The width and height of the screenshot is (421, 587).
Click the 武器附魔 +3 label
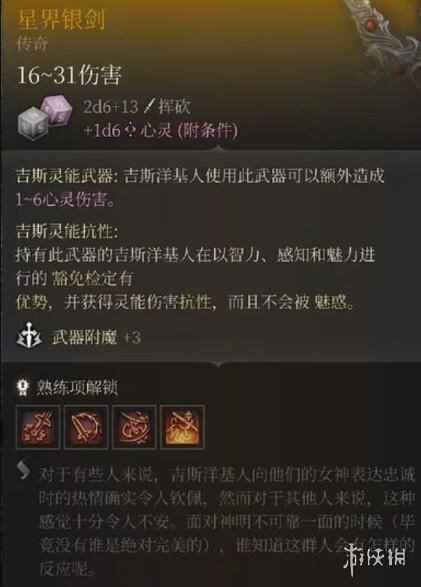(x=96, y=337)
